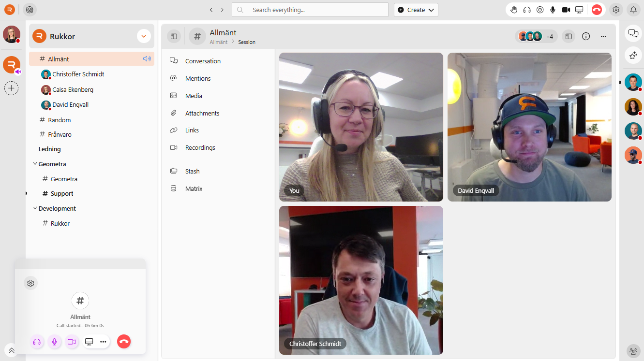
Task: Click the speaker icon on Allmänt channel row
Action: coord(147,59)
